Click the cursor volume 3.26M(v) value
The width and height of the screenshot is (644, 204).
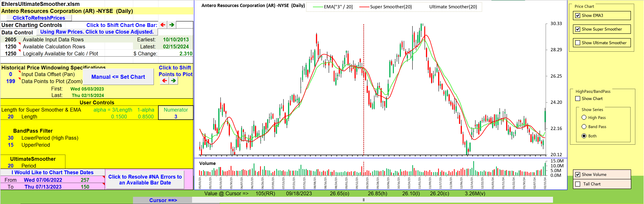click(x=475, y=194)
